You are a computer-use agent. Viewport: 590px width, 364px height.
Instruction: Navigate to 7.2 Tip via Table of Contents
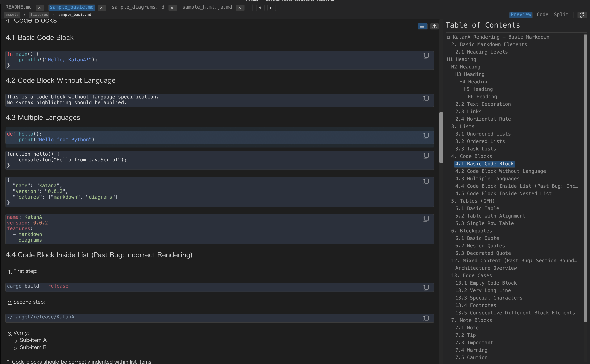tap(465, 335)
